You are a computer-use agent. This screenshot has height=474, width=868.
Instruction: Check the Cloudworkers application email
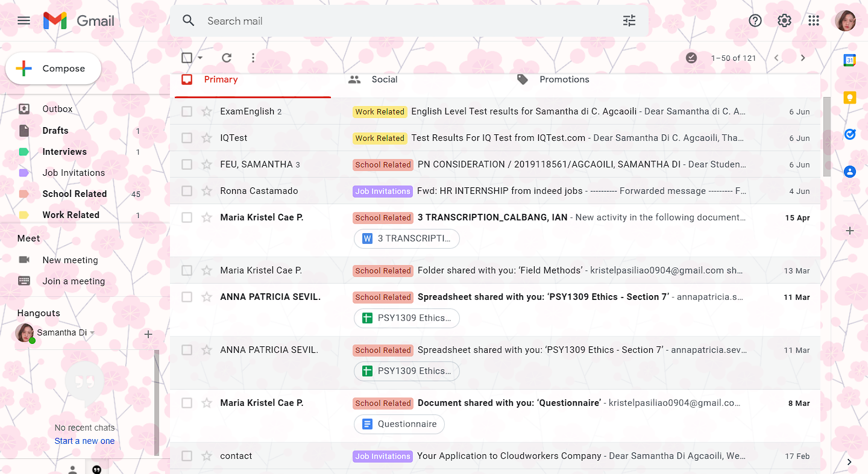(x=187, y=456)
